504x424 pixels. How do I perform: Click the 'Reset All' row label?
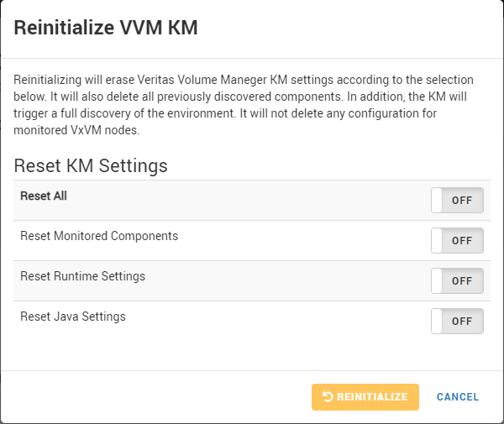click(x=44, y=196)
